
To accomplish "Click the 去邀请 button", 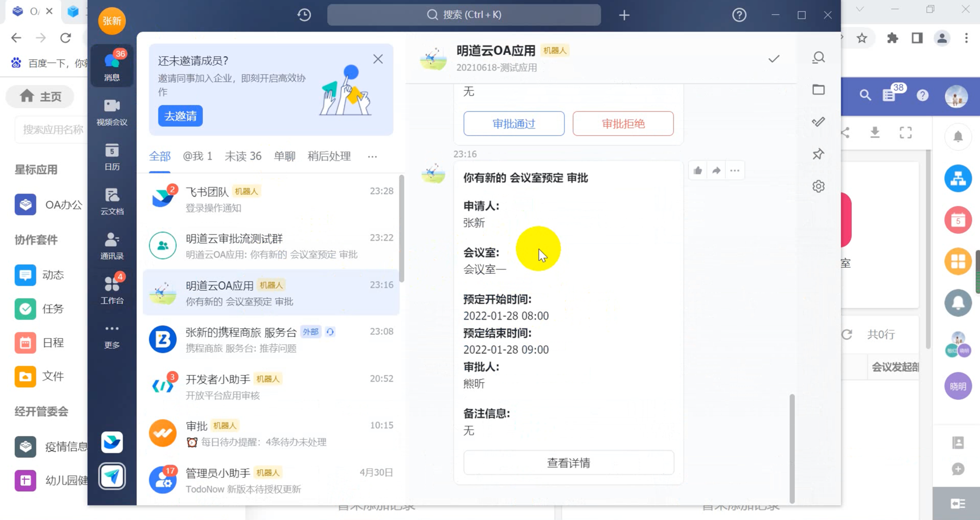I will coord(180,116).
